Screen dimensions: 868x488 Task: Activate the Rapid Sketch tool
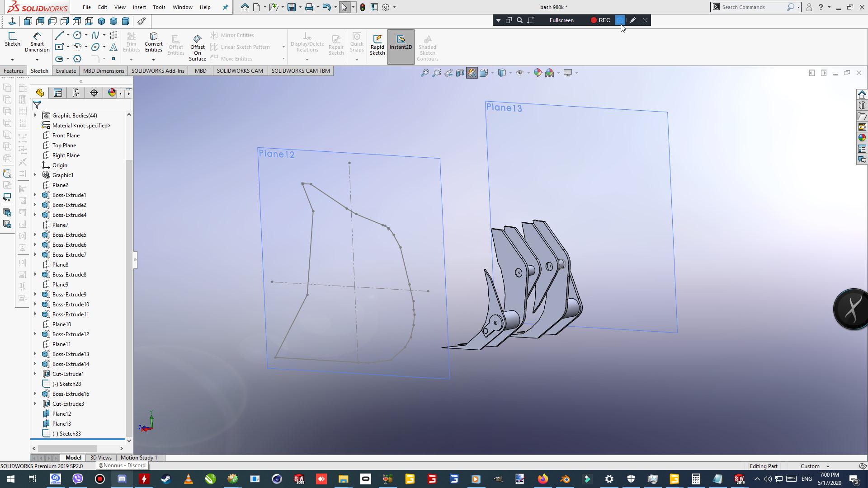coord(377,45)
